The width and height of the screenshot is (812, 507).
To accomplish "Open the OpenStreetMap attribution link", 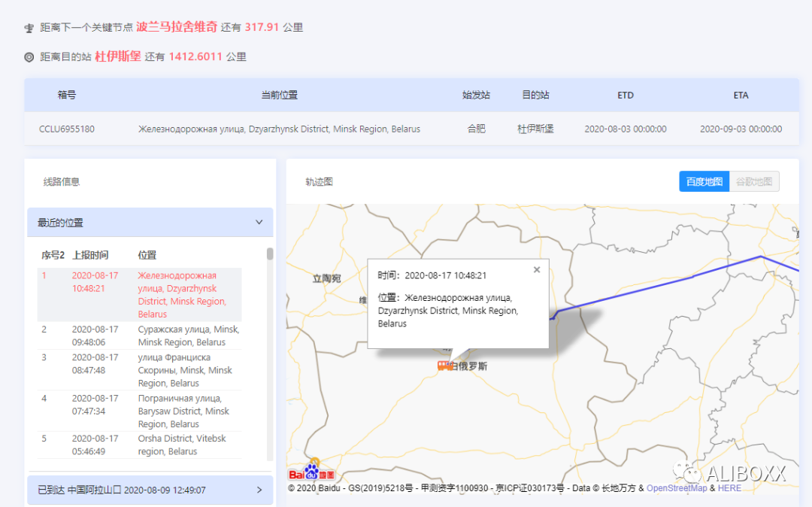I will 677,488.
